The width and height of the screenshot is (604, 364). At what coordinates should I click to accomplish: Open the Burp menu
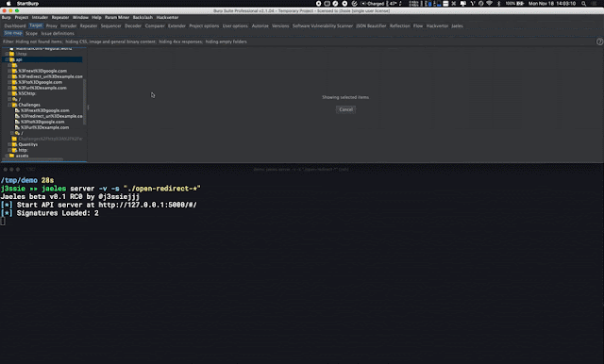point(7,17)
